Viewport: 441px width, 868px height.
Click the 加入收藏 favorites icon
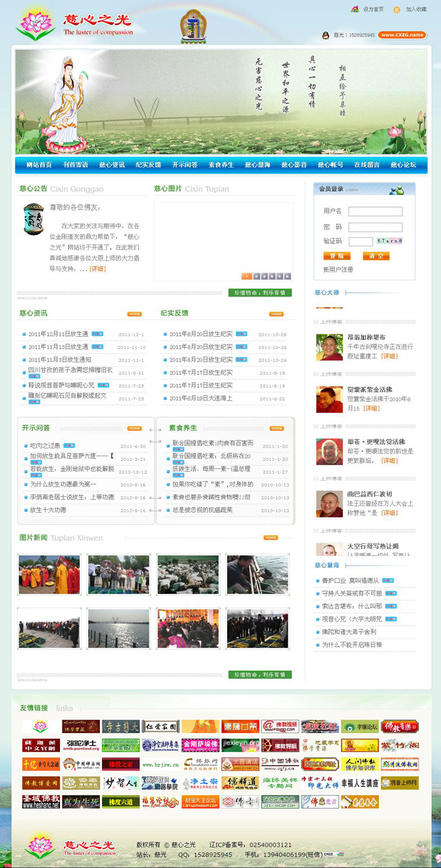397,9
